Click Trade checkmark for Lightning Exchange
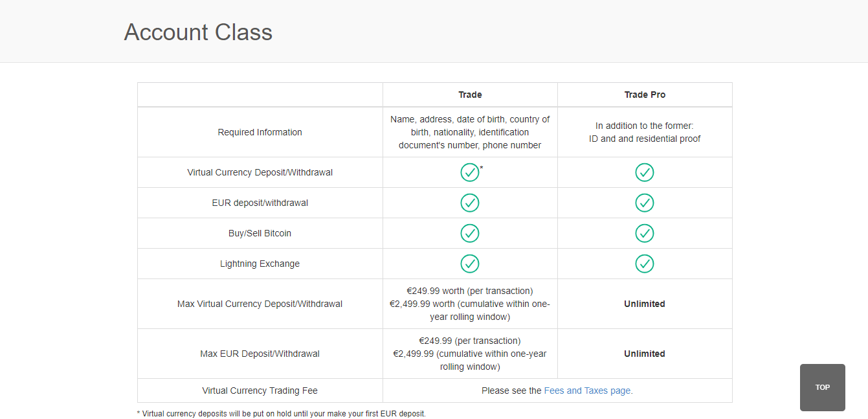Image resolution: width=868 pixels, height=419 pixels. tap(470, 264)
